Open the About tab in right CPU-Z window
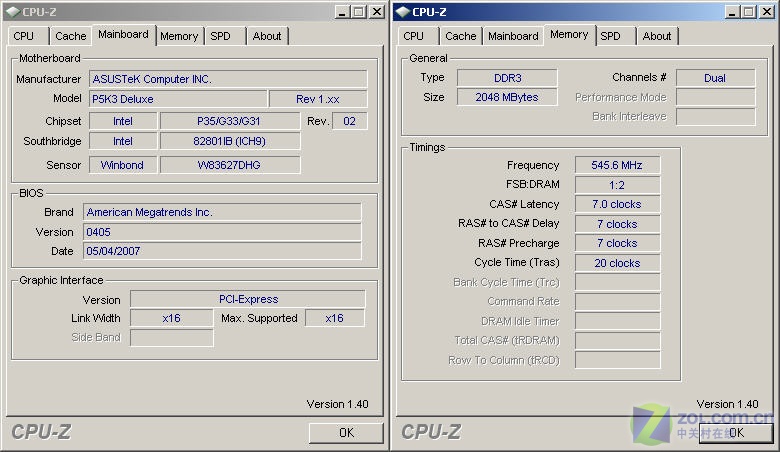The width and height of the screenshot is (780, 452). point(657,36)
